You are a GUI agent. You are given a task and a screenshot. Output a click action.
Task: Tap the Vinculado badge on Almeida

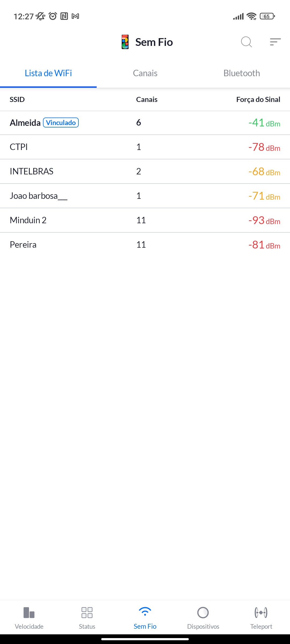point(61,123)
